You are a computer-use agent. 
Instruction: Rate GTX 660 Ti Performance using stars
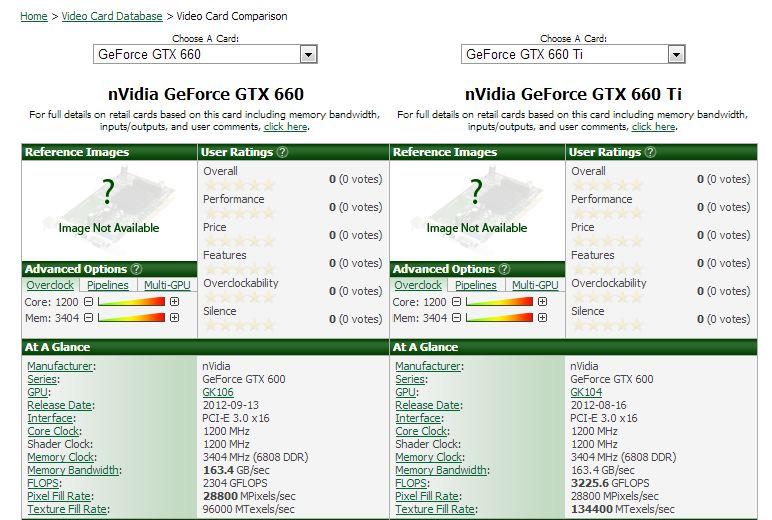point(607,214)
